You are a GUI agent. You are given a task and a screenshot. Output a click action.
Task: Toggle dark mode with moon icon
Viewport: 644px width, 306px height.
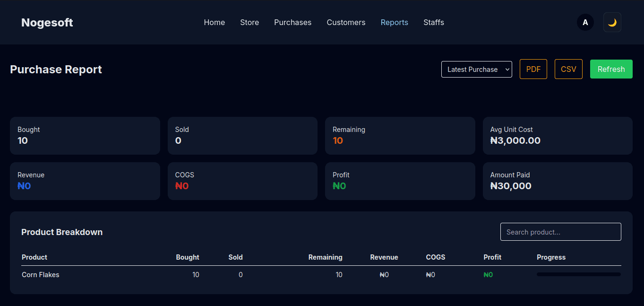coord(612,22)
